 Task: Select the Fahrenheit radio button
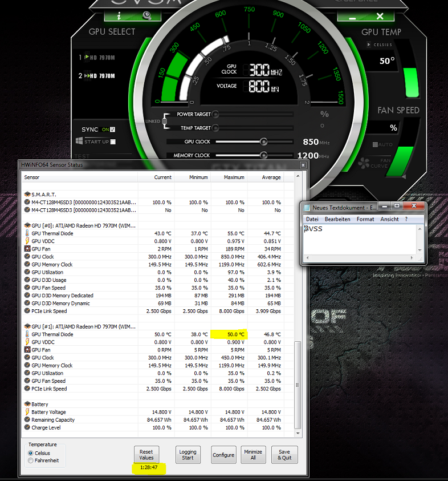point(31,460)
